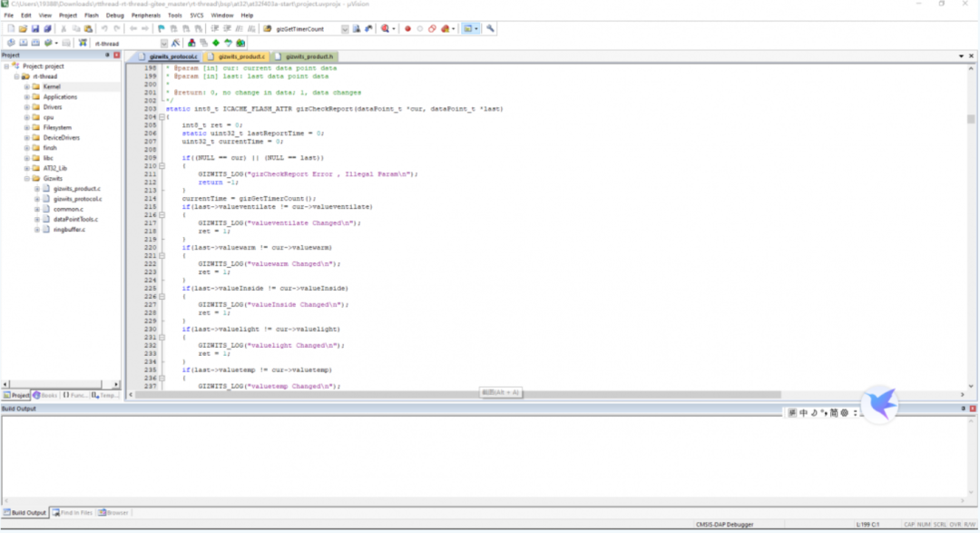Switch to the gizwits_product.h tab
This screenshot has width=980, height=533.
[309, 56]
